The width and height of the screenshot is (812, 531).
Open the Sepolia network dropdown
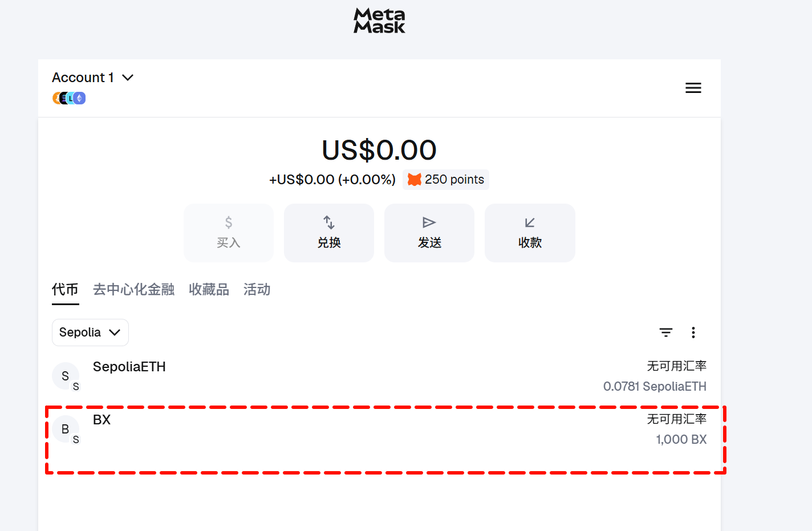point(90,333)
